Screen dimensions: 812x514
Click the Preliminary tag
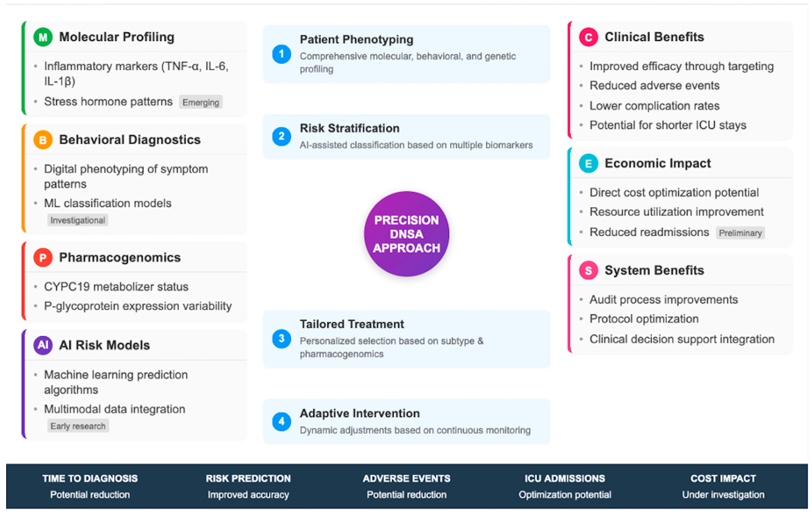coord(740,233)
